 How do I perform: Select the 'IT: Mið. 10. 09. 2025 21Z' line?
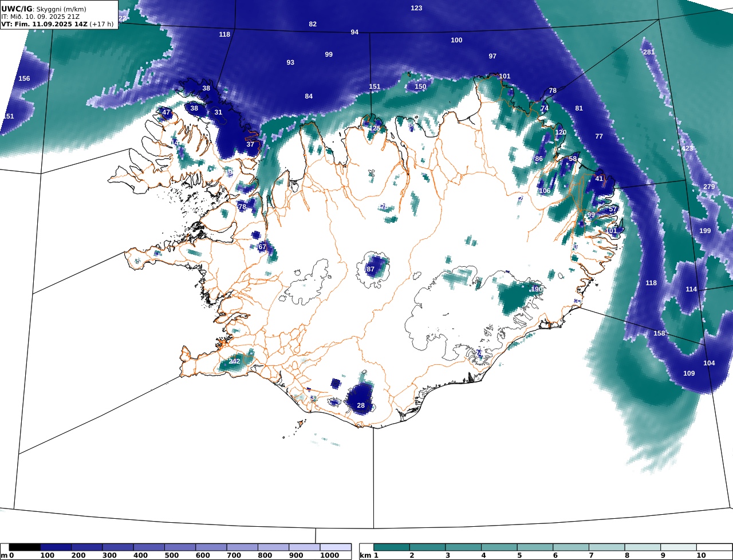[40, 17]
